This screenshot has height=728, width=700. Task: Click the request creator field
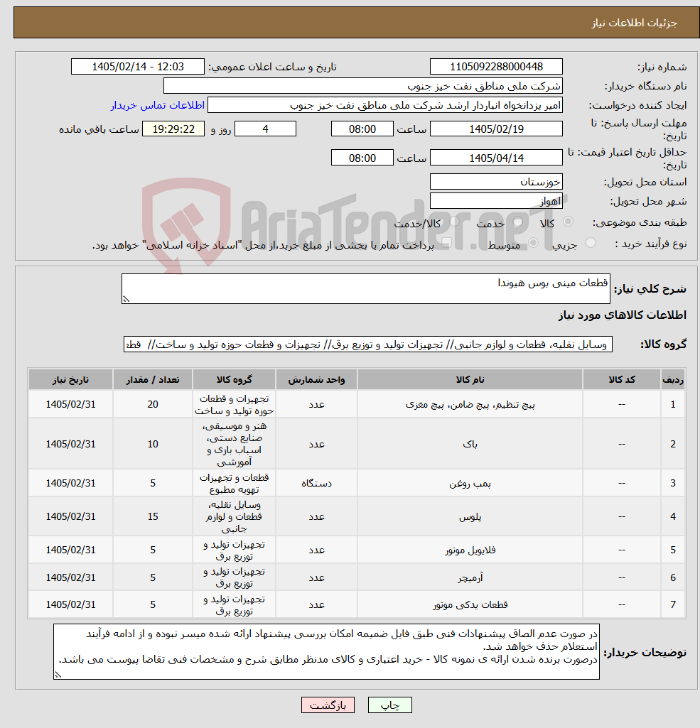[x=384, y=105]
